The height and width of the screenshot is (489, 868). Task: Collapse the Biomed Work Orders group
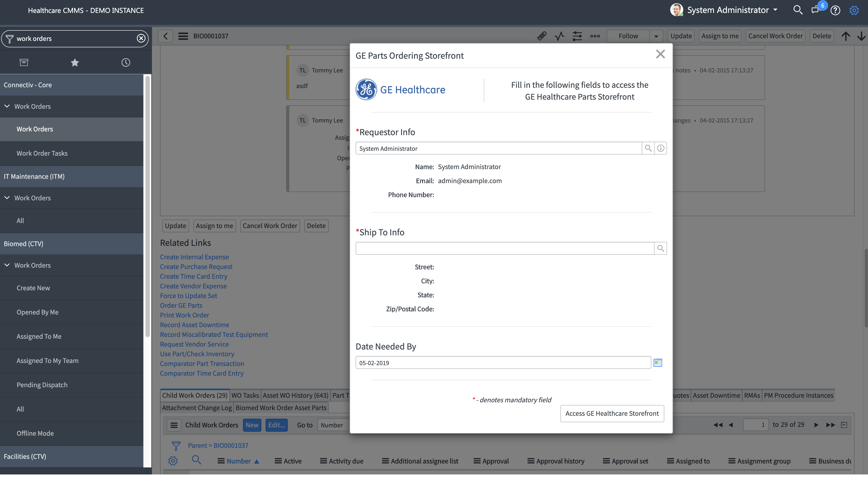click(7, 266)
